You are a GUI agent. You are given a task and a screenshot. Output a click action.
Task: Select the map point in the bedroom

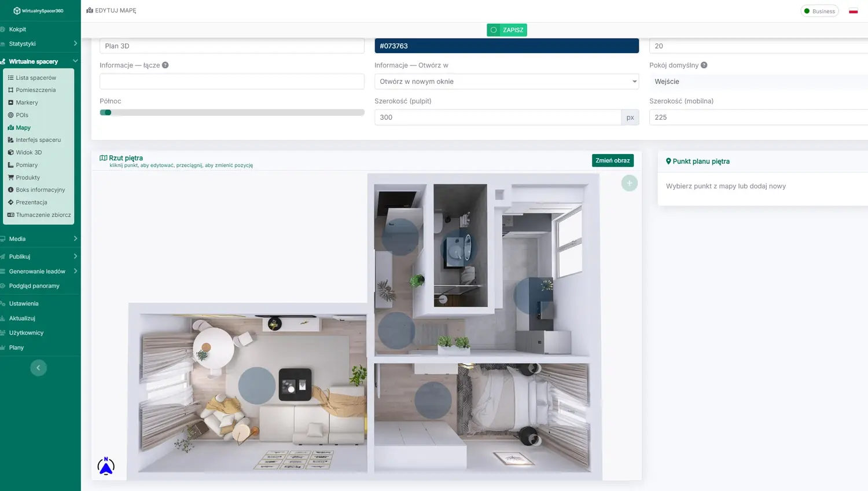pyautogui.click(x=433, y=400)
